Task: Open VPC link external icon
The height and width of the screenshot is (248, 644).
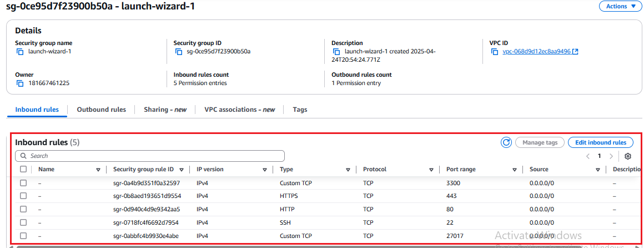Action: [575, 52]
